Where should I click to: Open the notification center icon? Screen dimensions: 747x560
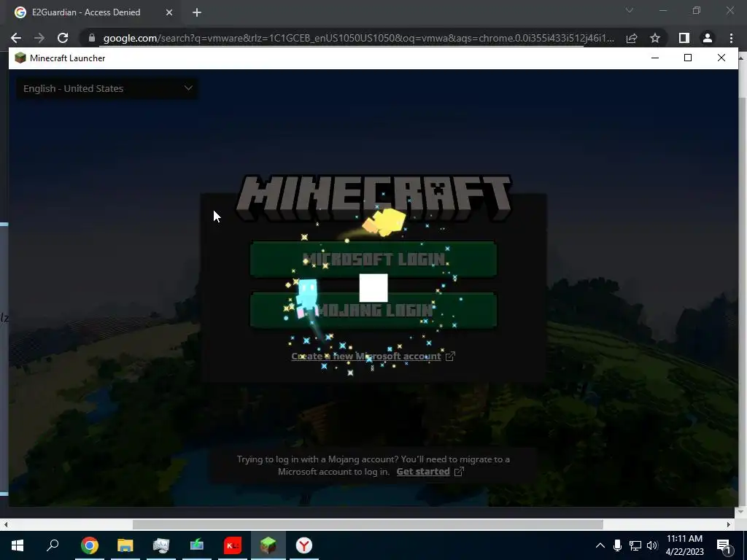(724, 546)
